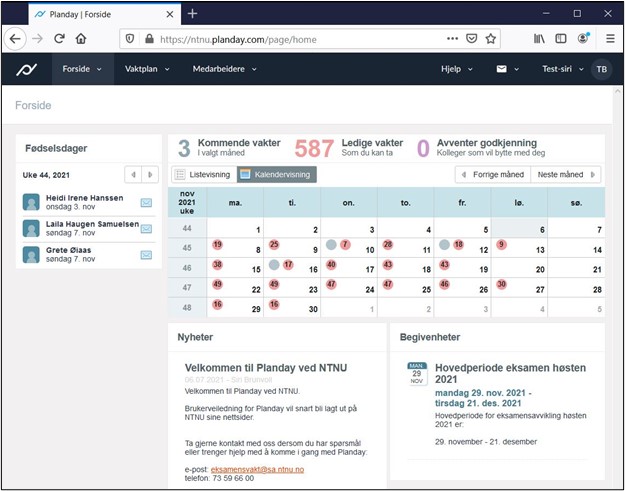Open the 30 available shifts on November 27
Viewport: 625px width, 491px height.
tap(501, 284)
